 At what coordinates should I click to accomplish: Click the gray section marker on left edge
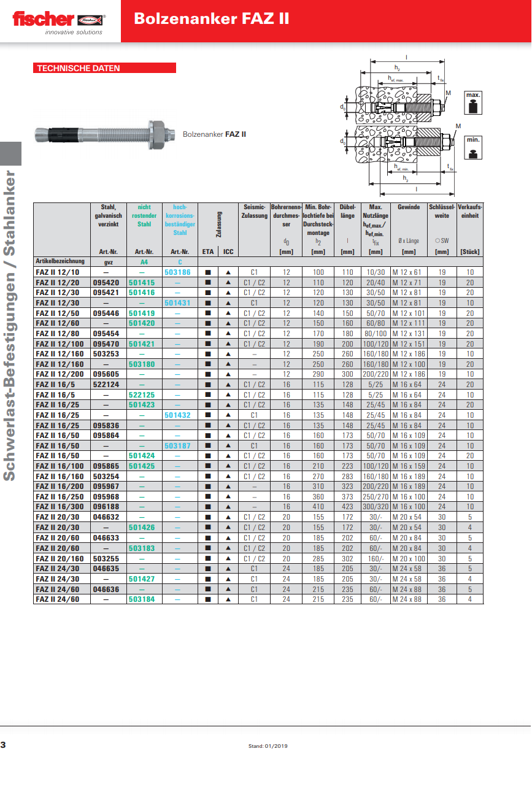point(10,153)
